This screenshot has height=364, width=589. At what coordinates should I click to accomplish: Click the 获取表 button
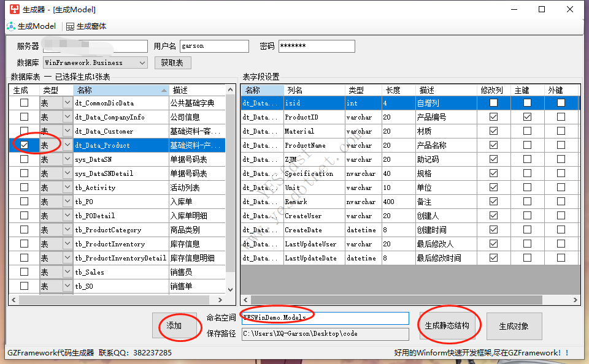(x=173, y=63)
